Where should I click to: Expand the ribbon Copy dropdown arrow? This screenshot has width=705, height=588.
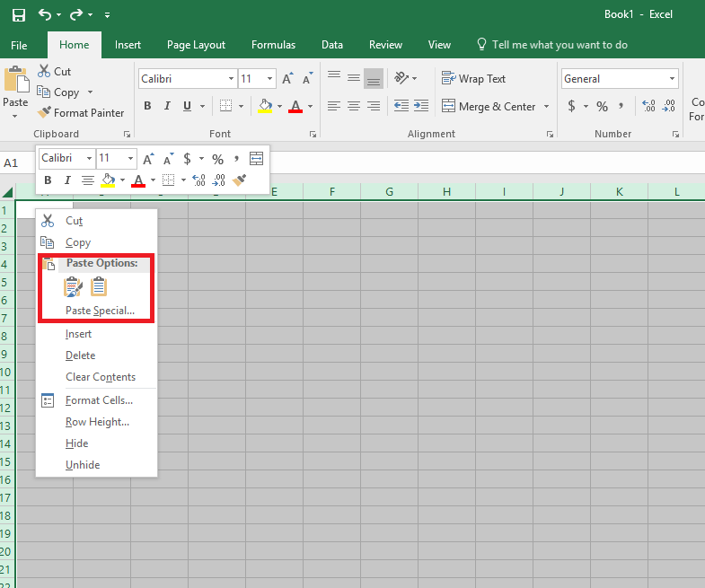[91, 92]
